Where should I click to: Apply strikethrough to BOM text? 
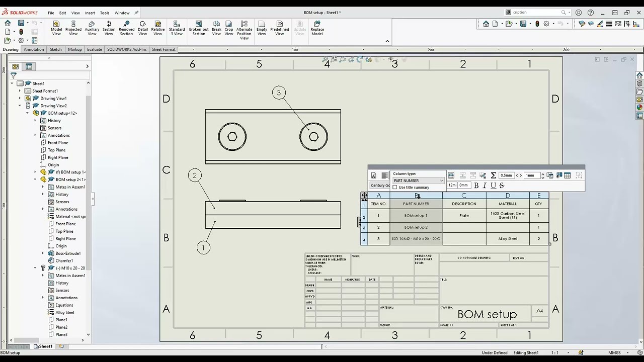point(502,186)
